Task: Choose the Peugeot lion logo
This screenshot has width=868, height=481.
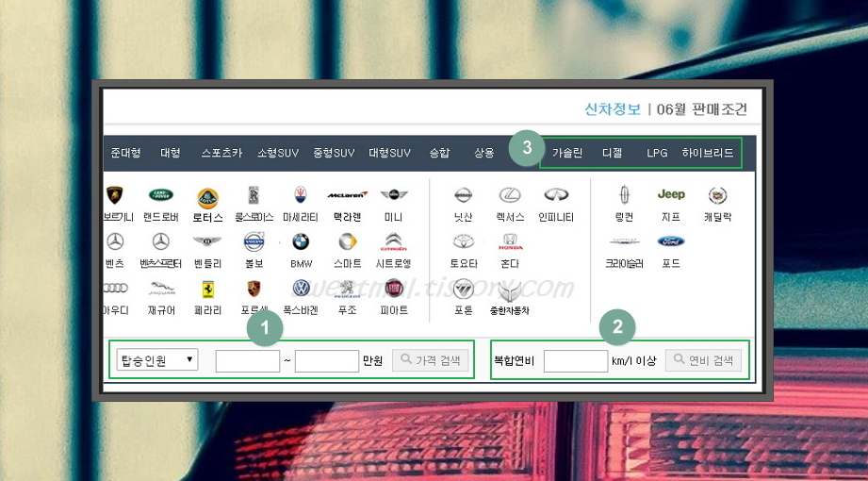Action: pos(347,289)
